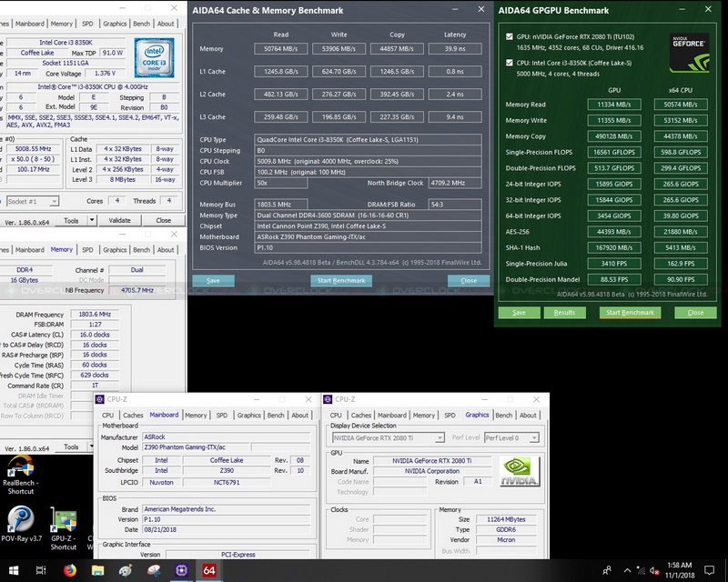
Task: Open the Graphics tab in the DRAM Frequency CPU-Z window
Action: (115, 250)
